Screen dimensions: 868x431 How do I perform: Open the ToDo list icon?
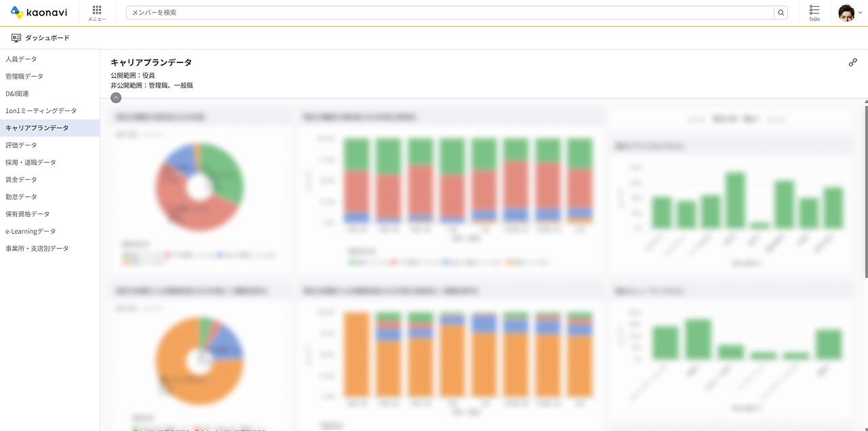click(x=814, y=12)
